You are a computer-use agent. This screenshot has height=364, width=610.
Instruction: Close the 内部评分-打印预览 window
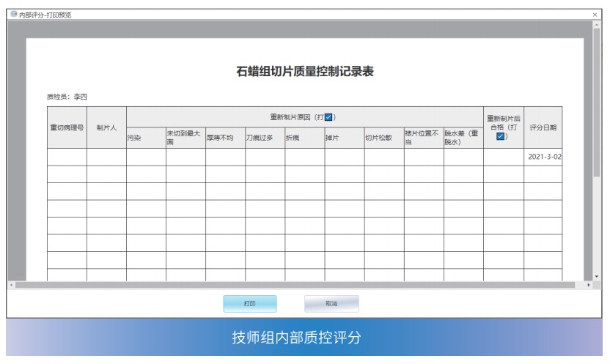595,15
